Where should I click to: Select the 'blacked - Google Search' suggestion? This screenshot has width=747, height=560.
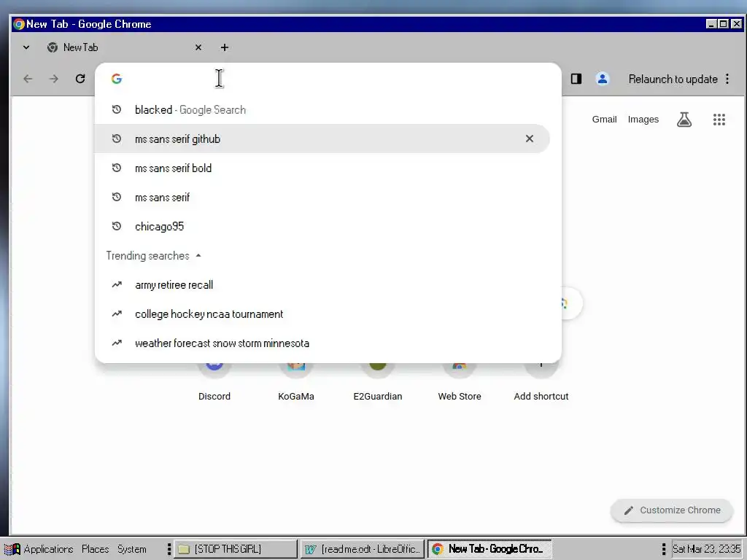322,109
